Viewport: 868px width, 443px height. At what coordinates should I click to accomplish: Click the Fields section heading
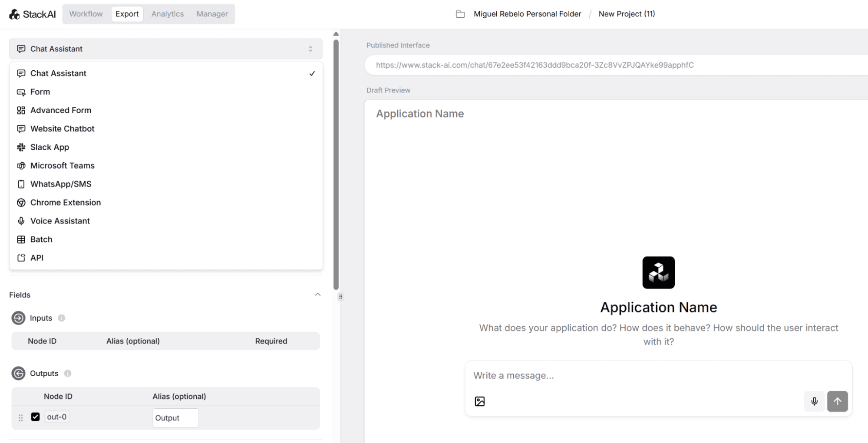pyautogui.click(x=20, y=295)
